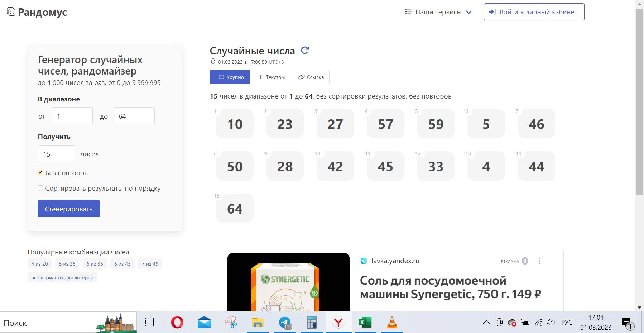Click Войти в личный кабинет button

click(534, 12)
